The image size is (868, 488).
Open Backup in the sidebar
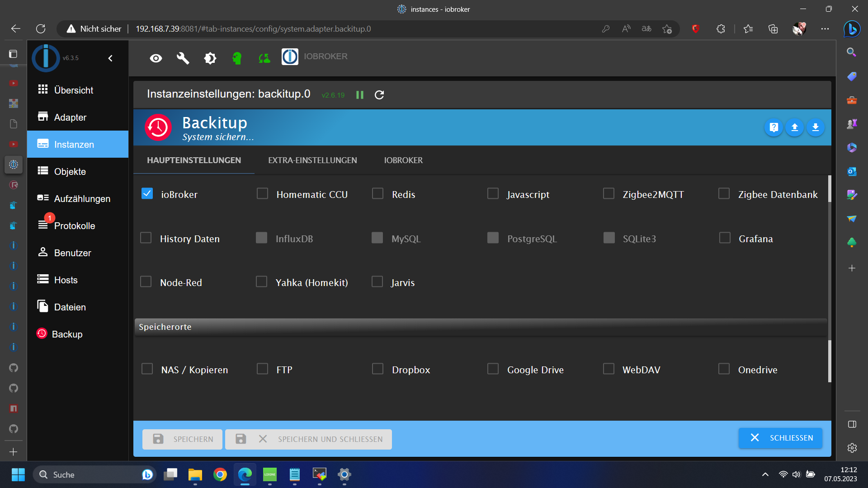click(x=78, y=334)
